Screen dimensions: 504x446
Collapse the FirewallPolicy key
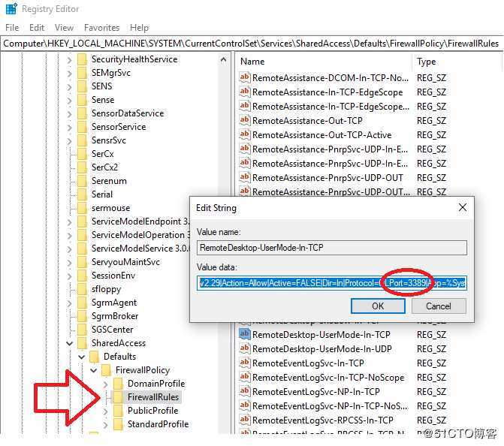pyautogui.click(x=94, y=370)
